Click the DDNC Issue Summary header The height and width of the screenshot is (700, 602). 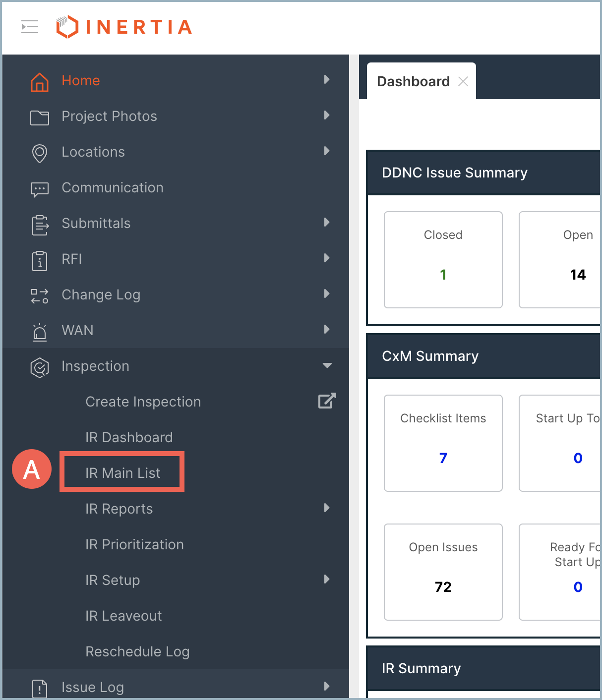click(483, 173)
